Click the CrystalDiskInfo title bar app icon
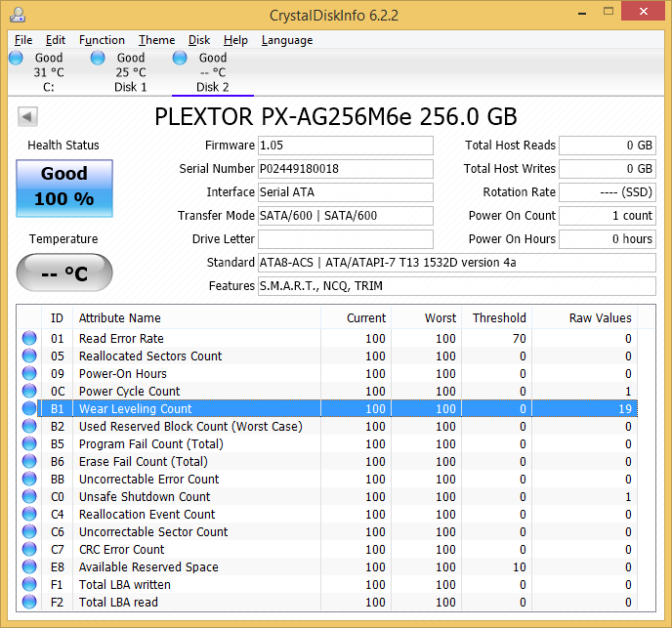Screen dimensions: 672x628 pyautogui.click(x=17, y=14)
